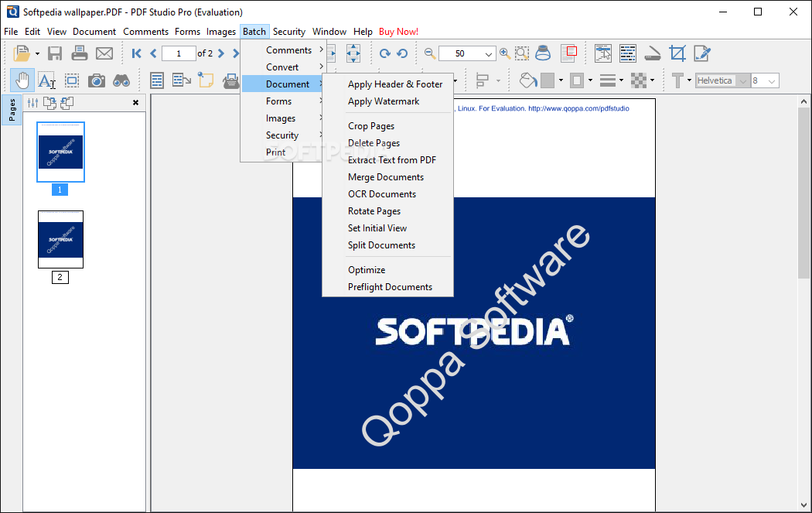Image resolution: width=812 pixels, height=513 pixels.
Task: Select the Hand tool
Action: click(22, 80)
